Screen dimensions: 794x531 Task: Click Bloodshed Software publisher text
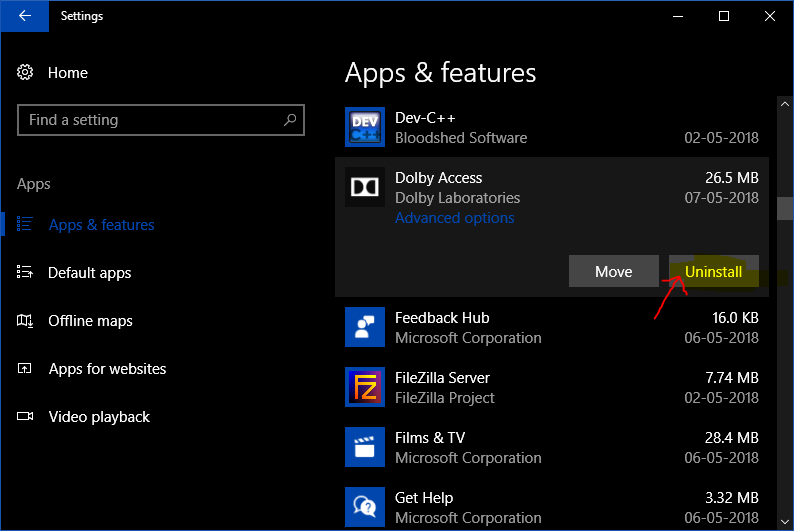click(x=461, y=138)
